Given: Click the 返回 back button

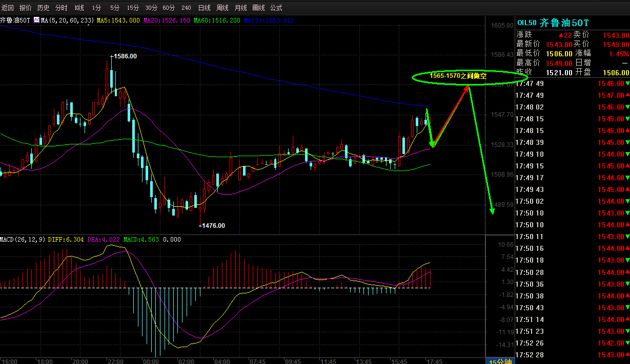Looking at the screenshot, I should point(8,8).
